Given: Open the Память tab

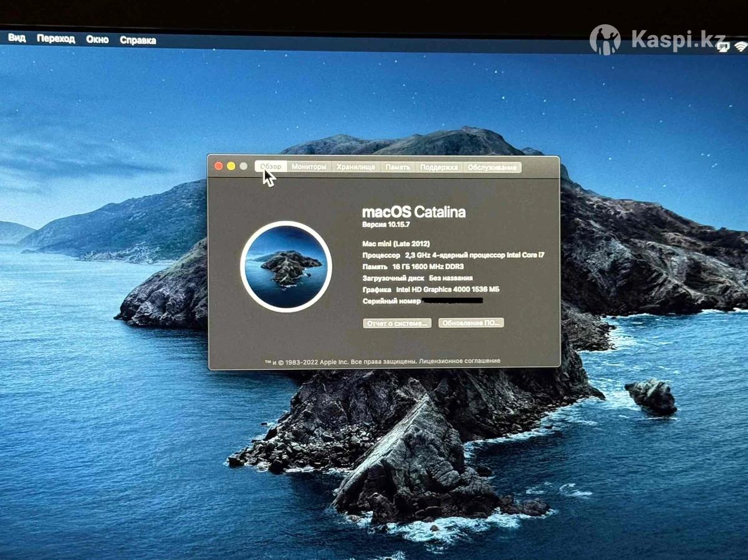Looking at the screenshot, I should 397,167.
